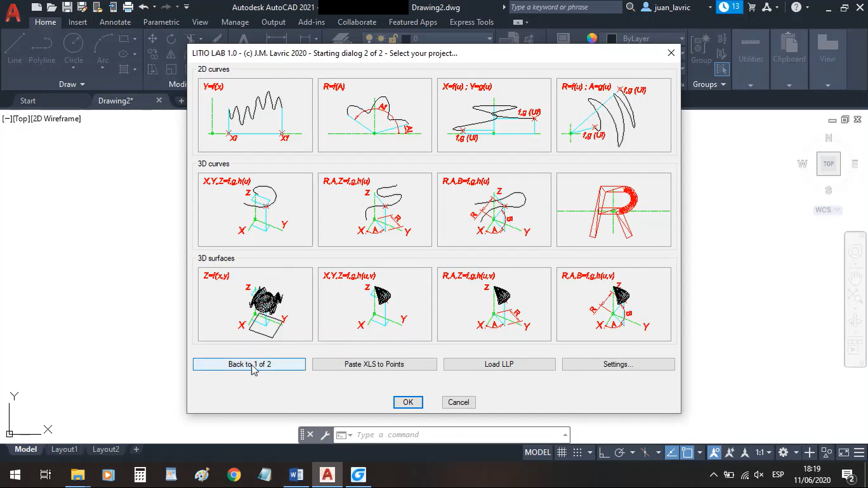Click the Plot printer icon

tap(128, 7)
